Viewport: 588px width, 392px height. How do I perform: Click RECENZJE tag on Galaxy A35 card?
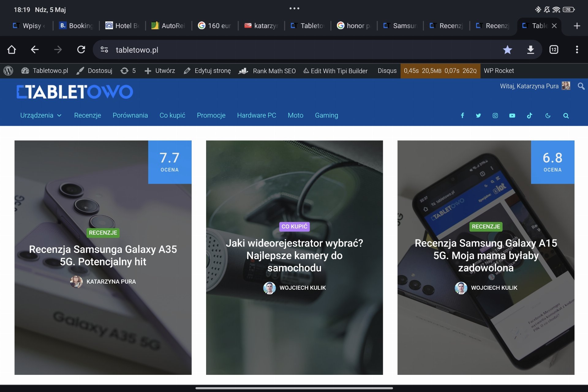(103, 233)
